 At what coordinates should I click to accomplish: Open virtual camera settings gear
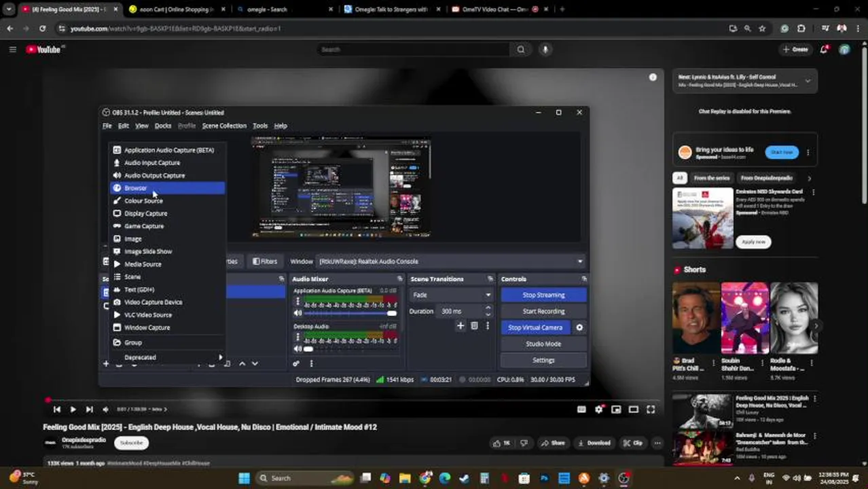[x=579, y=327]
